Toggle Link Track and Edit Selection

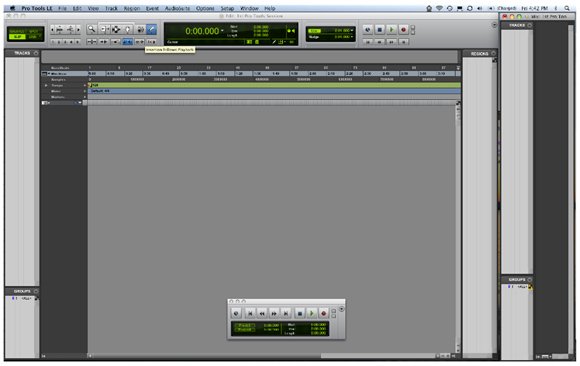click(x=139, y=42)
